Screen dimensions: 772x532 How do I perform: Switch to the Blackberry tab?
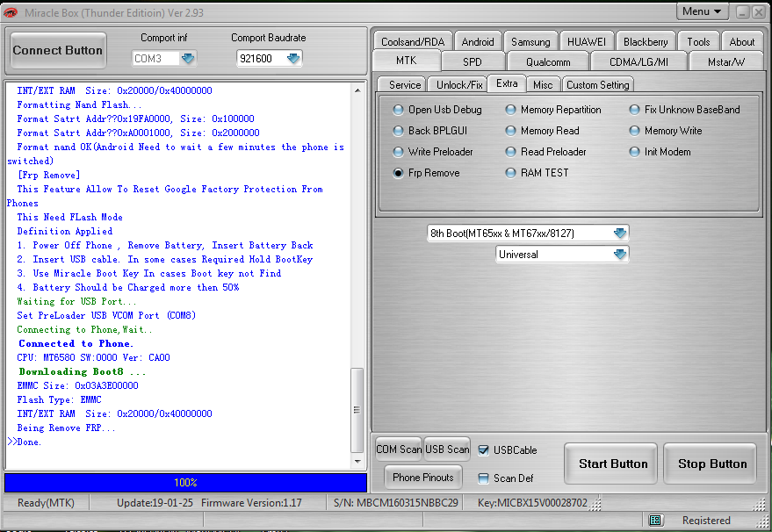click(646, 42)
